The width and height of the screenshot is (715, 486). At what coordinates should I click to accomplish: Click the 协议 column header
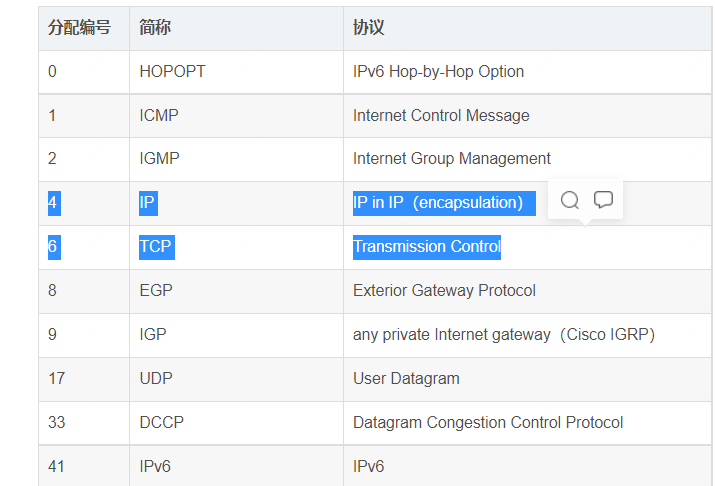click(x=368, y=28)
